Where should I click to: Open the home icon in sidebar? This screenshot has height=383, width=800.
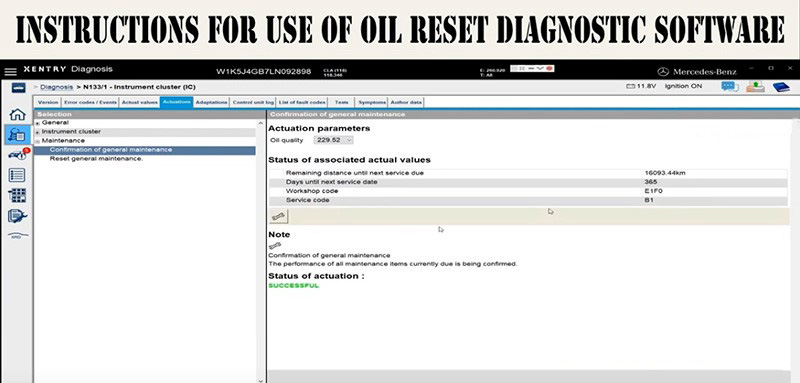coord(17,114)
